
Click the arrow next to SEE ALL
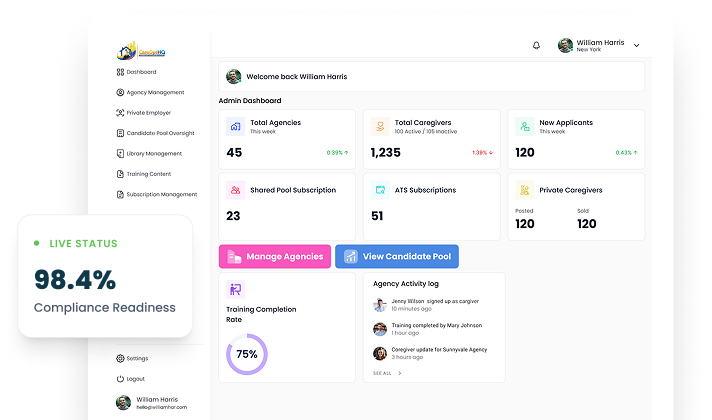click(x=400, y=373)
